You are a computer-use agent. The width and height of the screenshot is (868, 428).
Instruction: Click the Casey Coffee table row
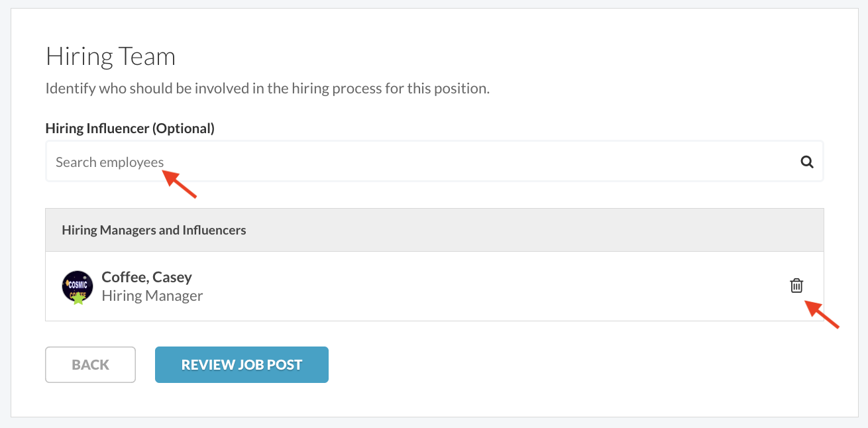(434, 286)
